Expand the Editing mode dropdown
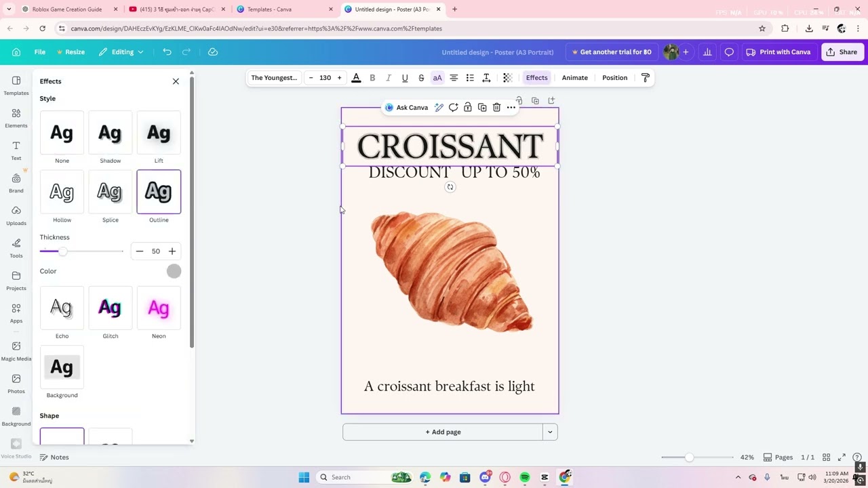This screenshot has width=868, height=488. (121, 52)
